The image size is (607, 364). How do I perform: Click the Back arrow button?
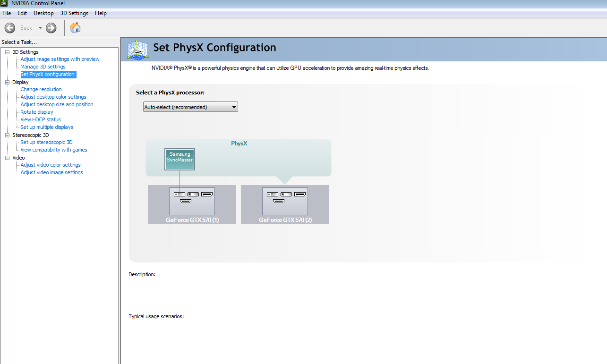pos(10,28)
